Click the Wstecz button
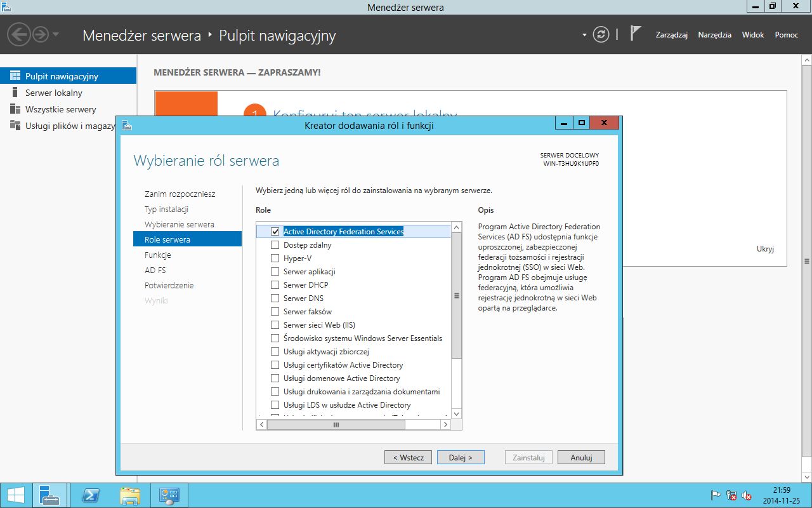Image resolution: width=812 pixels, height=508 pixels. click(408, 457)
